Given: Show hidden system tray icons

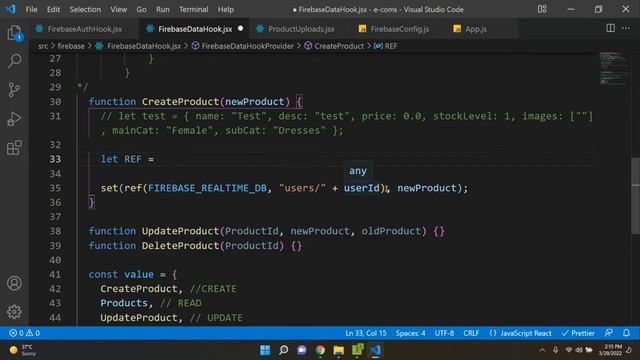Looking at the screenshot, I should [x=542, y=350].
